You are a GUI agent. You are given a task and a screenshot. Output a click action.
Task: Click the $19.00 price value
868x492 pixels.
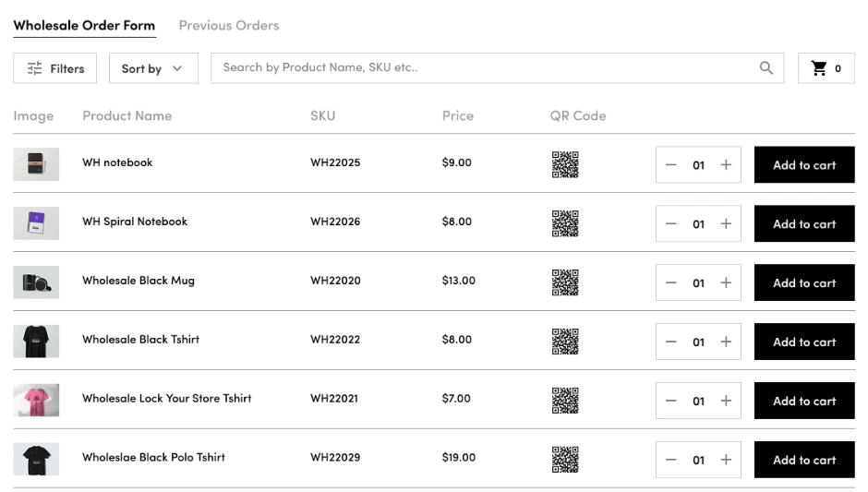[x=458, y=458]
